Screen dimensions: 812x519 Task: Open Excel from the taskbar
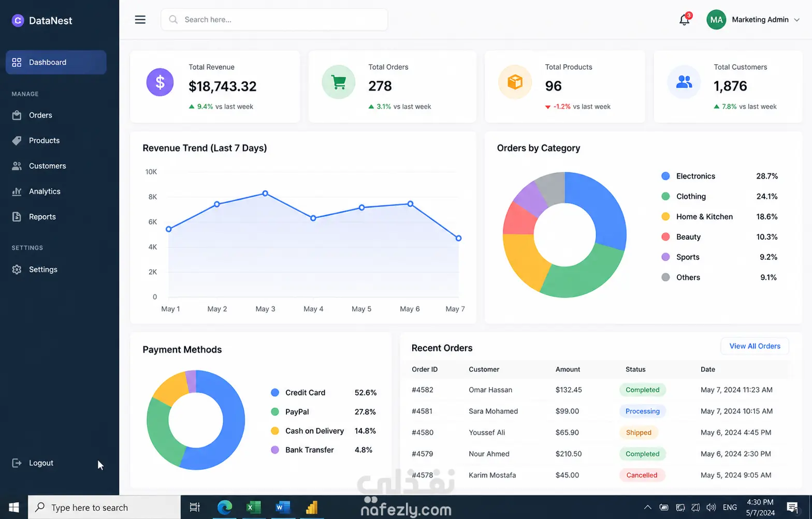point(253,507)
